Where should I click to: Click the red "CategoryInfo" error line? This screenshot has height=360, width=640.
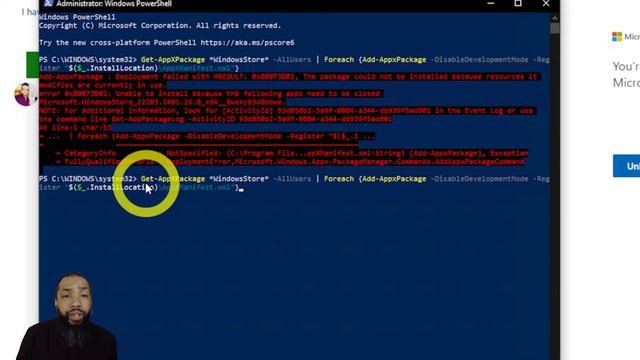click(291, 153)
